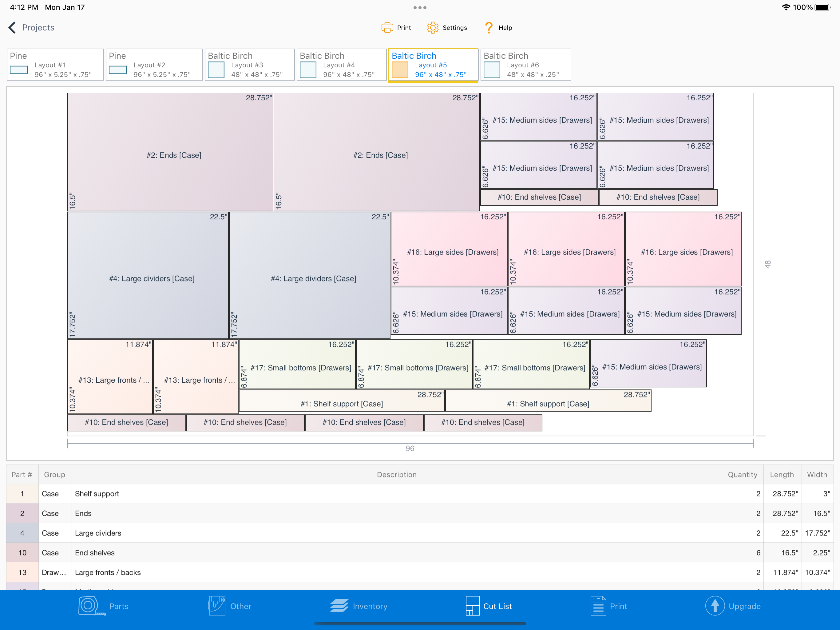Tap part number 10 cell
This screenshot has width=840, height=630.
tap(22, 553)
